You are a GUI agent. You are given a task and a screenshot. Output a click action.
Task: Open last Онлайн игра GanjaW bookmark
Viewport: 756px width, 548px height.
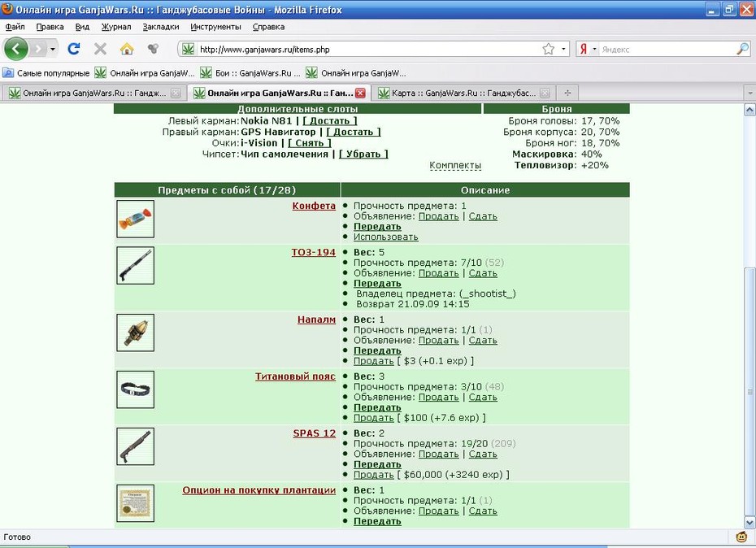click(x=356, y=73)
